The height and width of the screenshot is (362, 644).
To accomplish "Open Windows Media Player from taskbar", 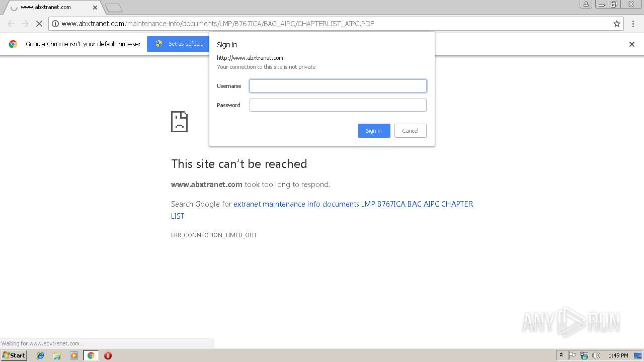I will [x=74, y=355].
